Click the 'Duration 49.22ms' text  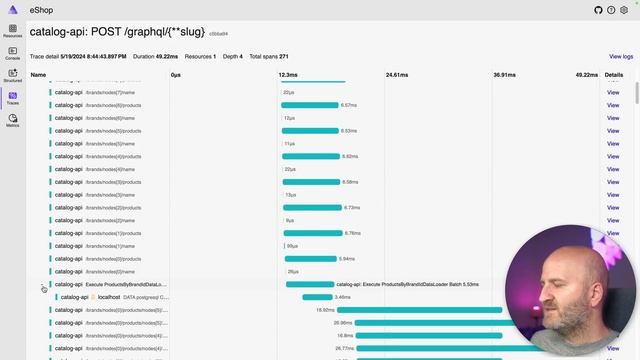[x=156, y=56]
